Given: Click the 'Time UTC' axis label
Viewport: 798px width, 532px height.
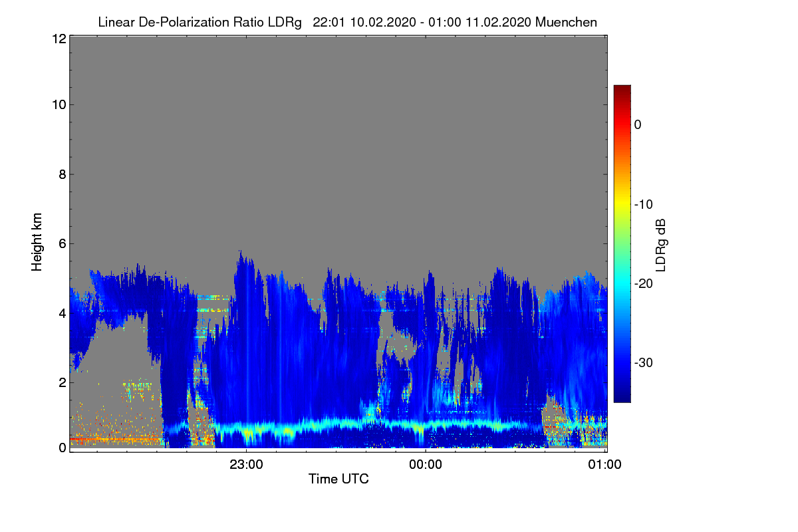Looking at the screenshot, I should [338, 479].
